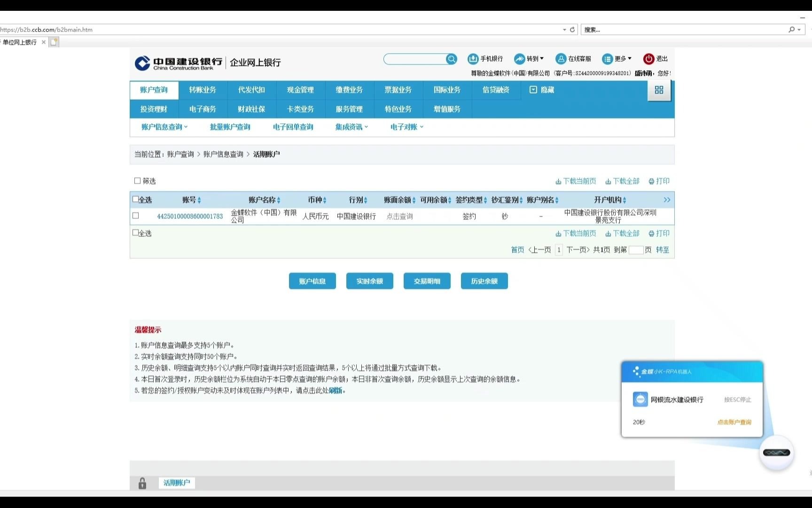Viewport: 812px width, 508px height.
Task: Open the 投资理财 menu
Action: pyautogui.click(x=154, y=109)
